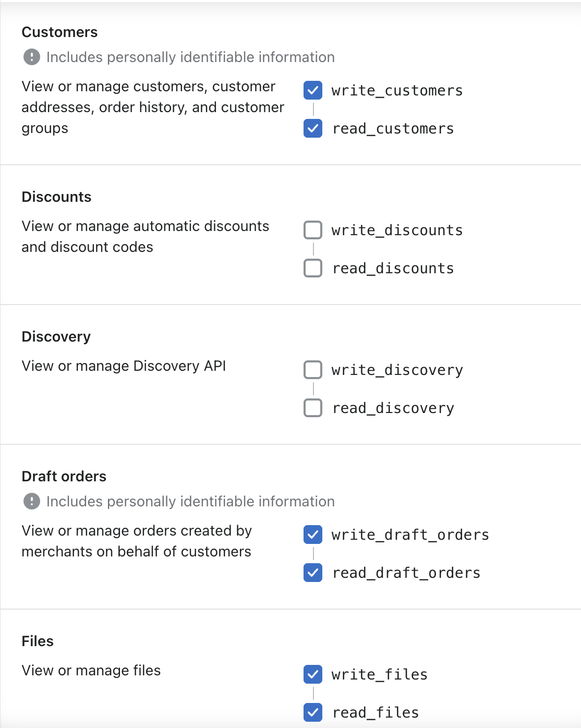Enable the write_discounts permission

pos(313,230)
